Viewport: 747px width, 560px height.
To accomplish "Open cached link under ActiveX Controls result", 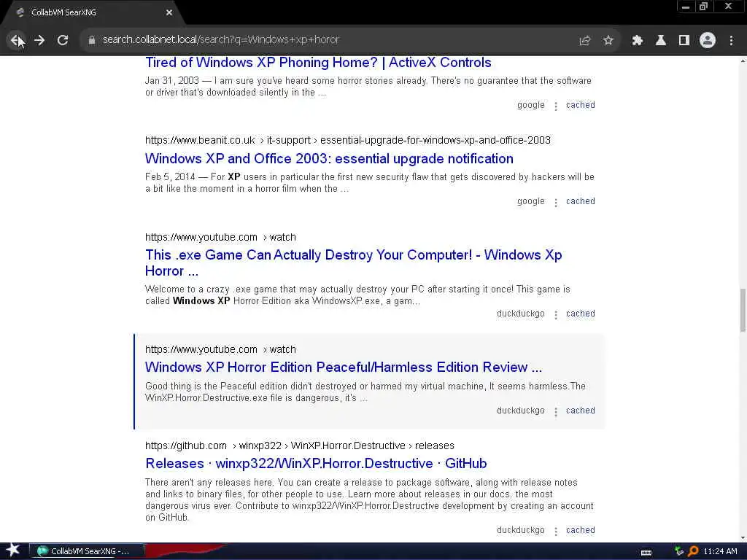I will [x=580, y=105].
